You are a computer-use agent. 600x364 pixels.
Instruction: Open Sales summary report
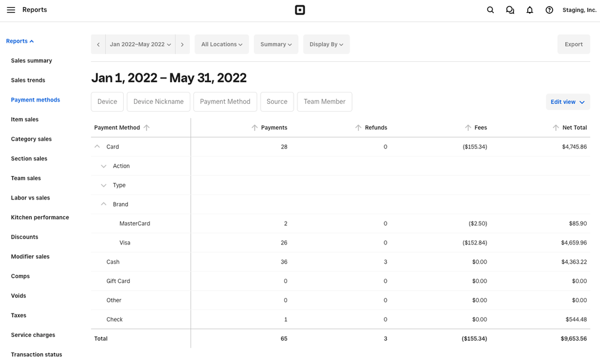point(31,61)
